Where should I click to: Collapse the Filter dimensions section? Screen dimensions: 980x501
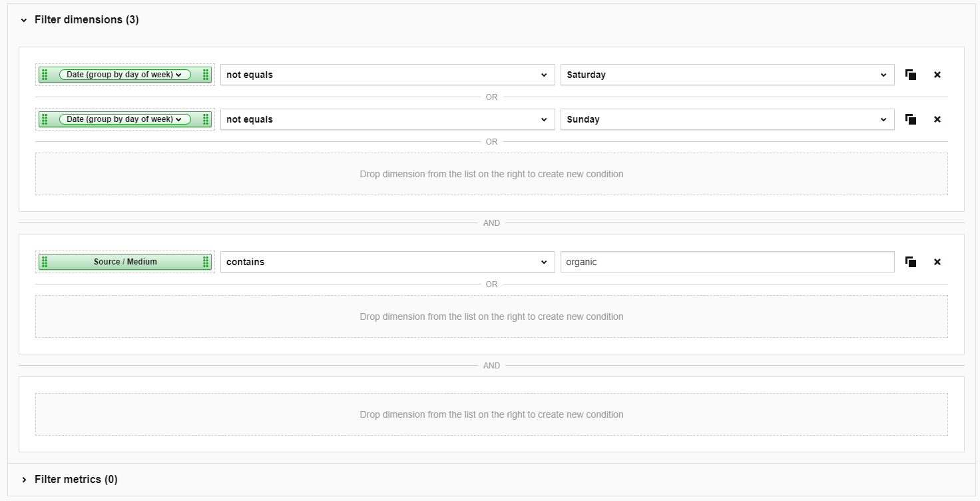coord(24,20)
